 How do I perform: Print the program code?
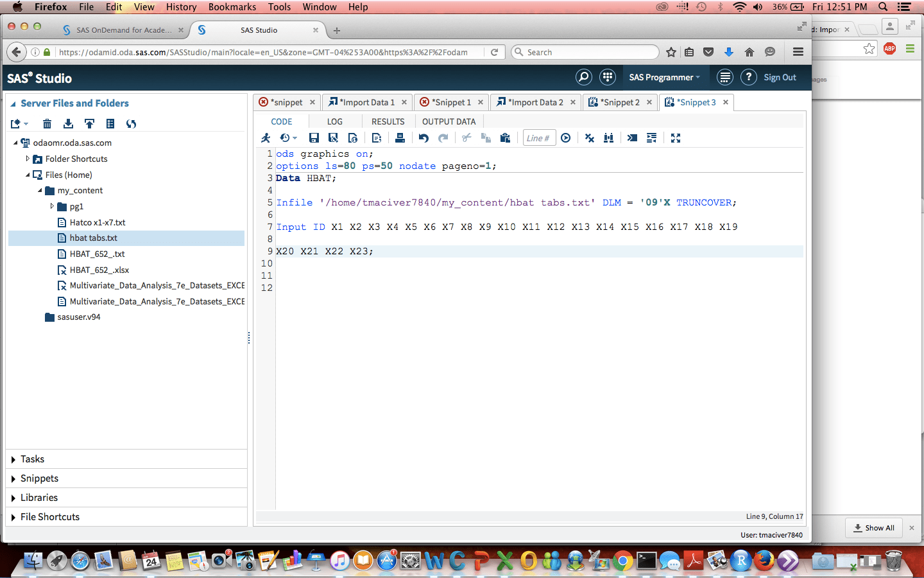400,137
